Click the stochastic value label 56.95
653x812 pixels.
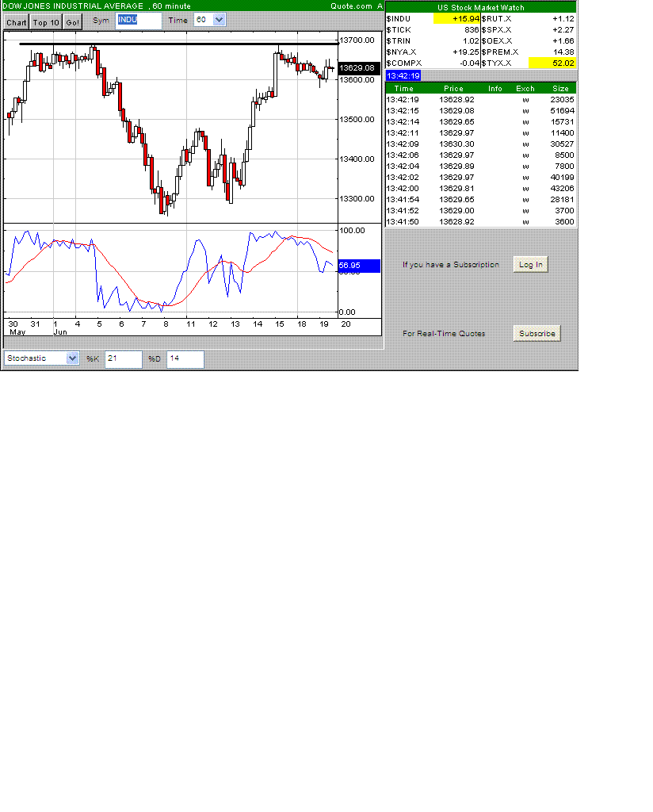coord(359,266)
